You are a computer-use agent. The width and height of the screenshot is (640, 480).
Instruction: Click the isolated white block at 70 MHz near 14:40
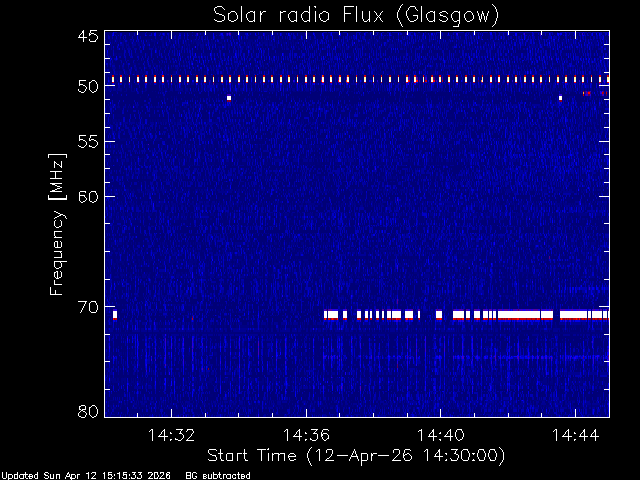(x=439, y=315)
